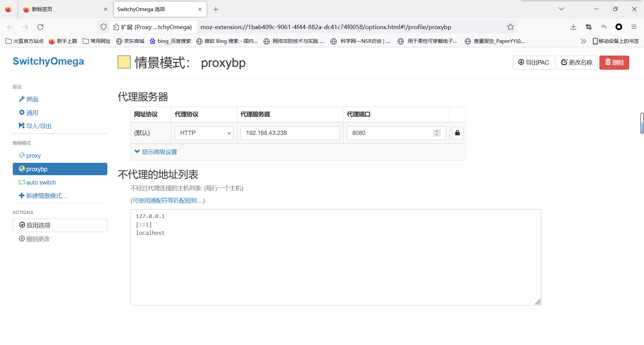The height and width of the screenshot is (345, 644).
Task: Close the 新标签页 tab
Action: (x=106, y=9)
